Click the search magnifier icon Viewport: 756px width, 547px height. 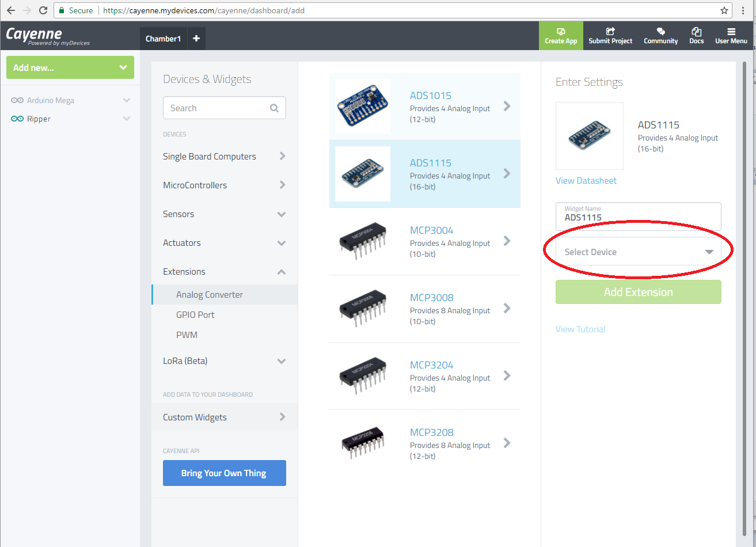[275, 108]
